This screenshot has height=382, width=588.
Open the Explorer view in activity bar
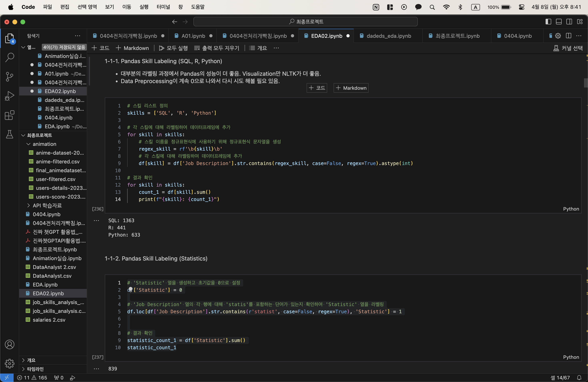9,39
